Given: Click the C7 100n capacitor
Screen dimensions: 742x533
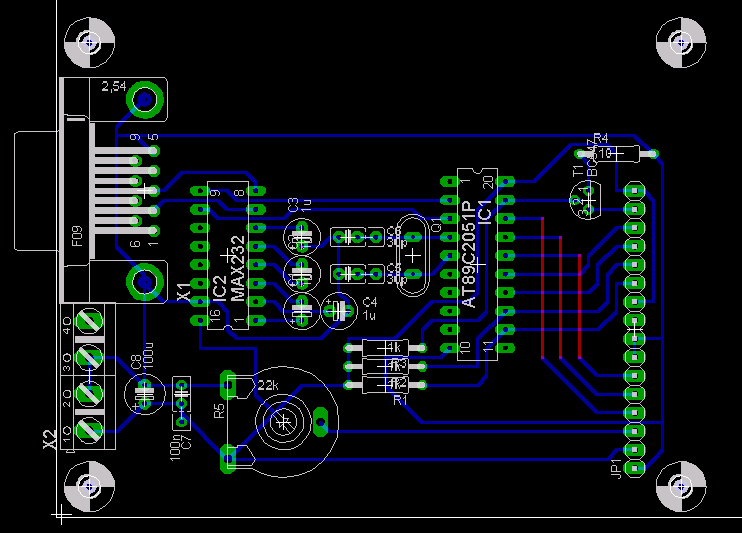Looking at the screenshot, I should pyautogui.click(x=181, y=394).
